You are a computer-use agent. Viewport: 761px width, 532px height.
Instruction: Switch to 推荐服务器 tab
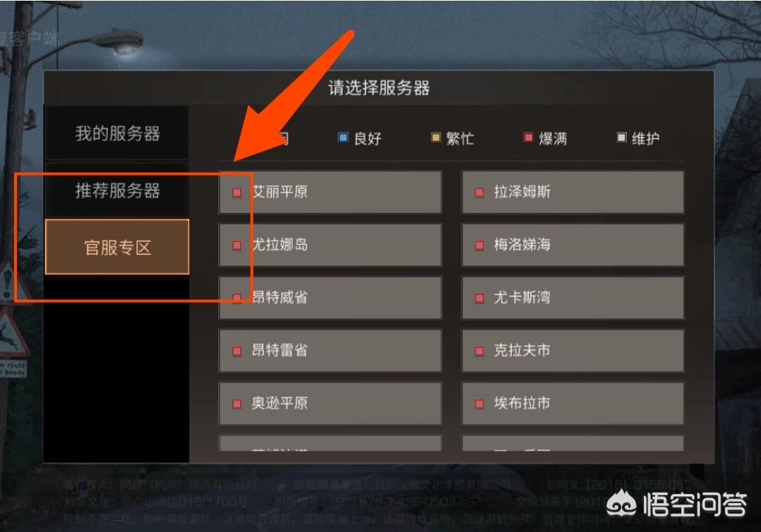(117, 190)
